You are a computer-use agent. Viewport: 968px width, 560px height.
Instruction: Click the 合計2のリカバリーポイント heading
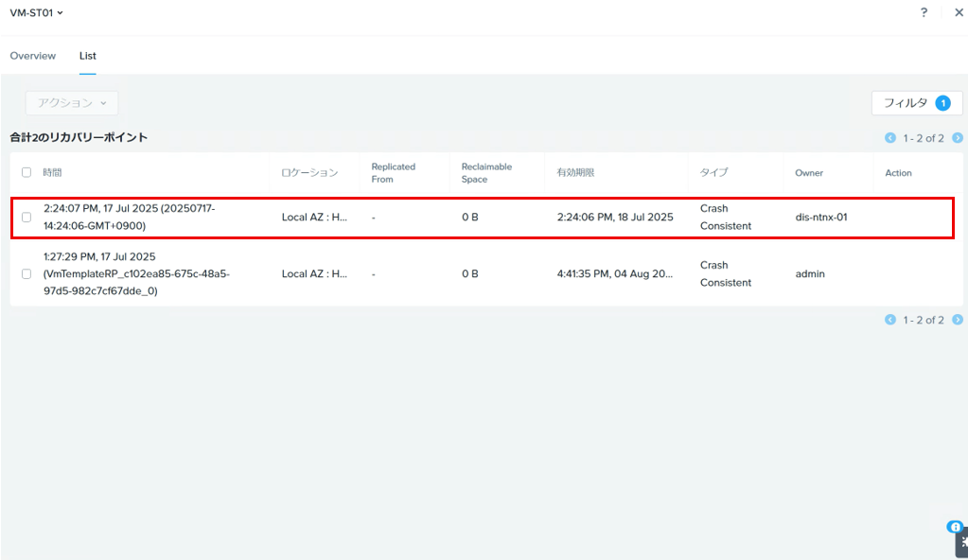pyautogui.click(x=79, y=137)
